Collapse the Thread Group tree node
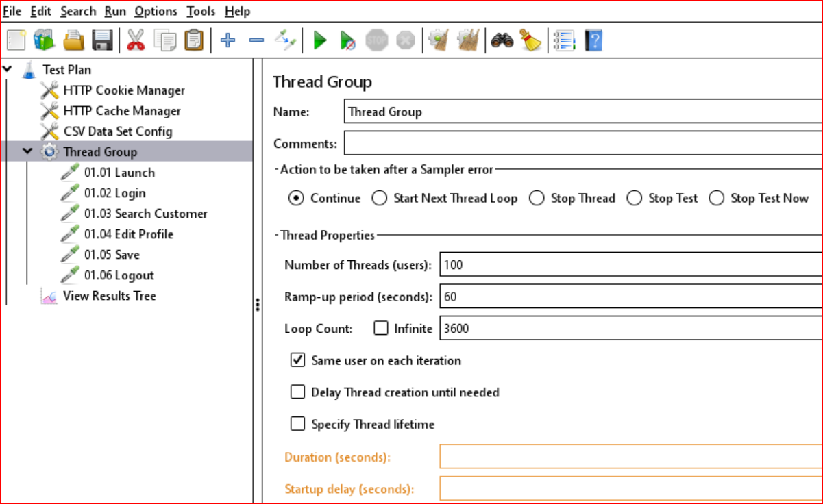 pos(27,151)
